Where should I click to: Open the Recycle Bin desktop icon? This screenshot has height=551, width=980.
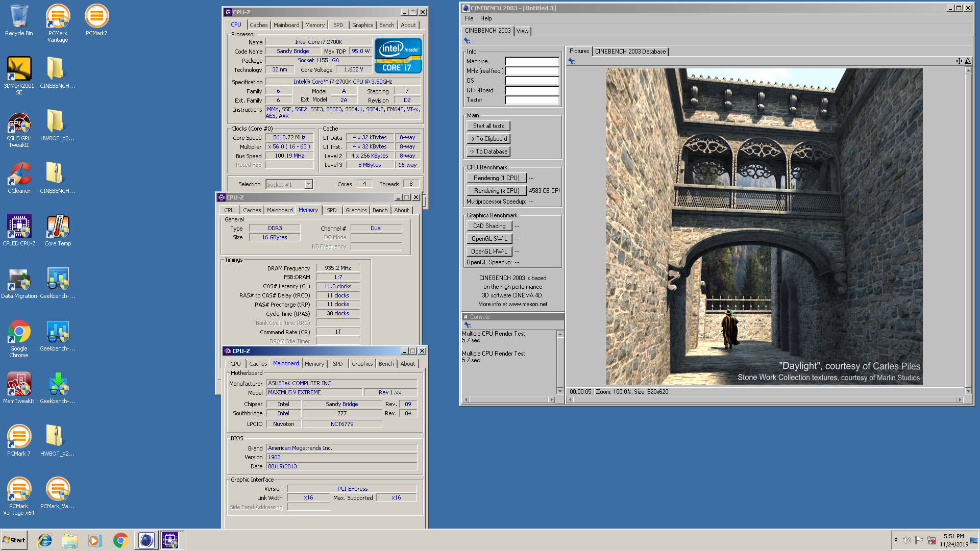pyautogui.click(x=19, y=20)
